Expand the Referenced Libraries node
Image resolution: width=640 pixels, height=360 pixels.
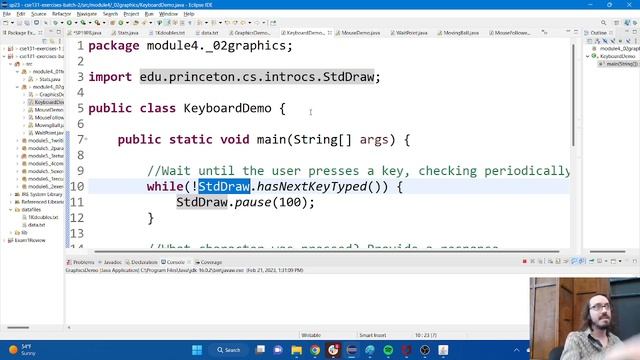tap(11, 202)
